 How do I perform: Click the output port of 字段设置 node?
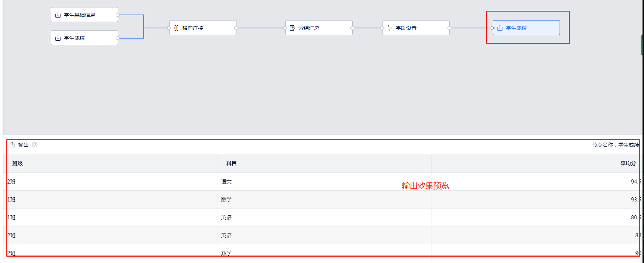pos(449,28)
